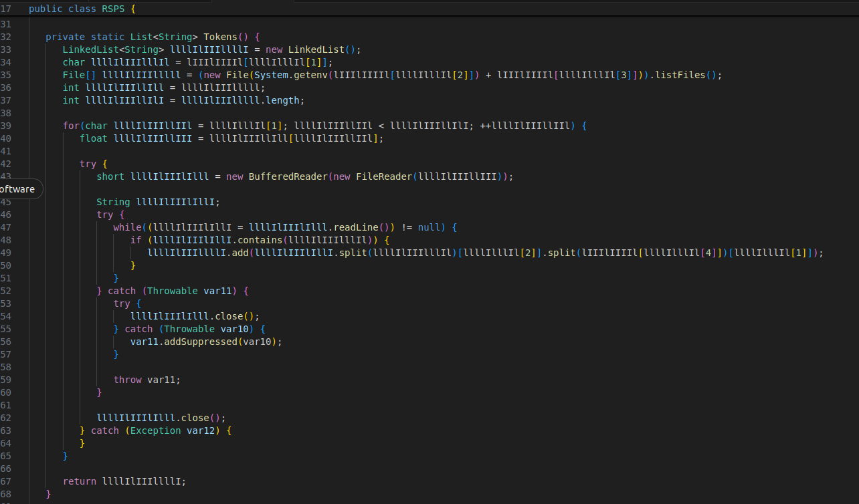Place cursor on Tokens() method name

(x=226, y=37)
